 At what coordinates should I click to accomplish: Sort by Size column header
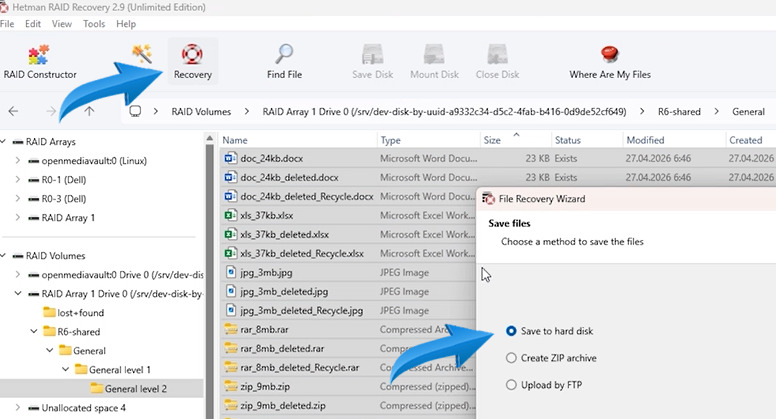click(x=516, y=140)
